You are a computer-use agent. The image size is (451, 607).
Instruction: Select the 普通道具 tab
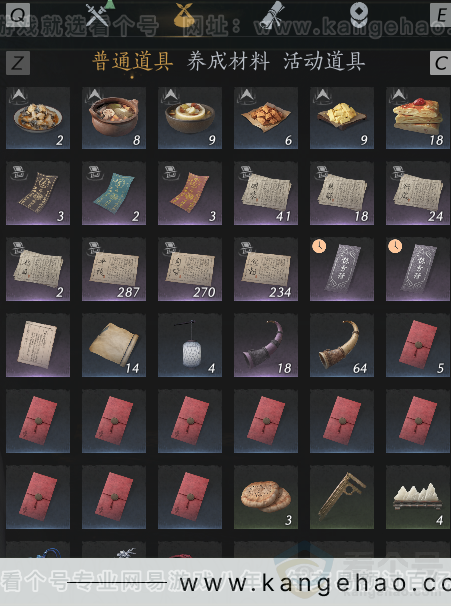pyautogui.click(x=132, y=62)
